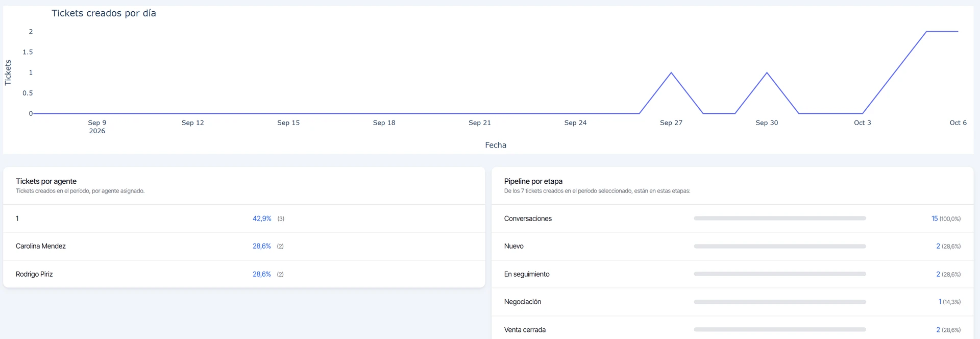Select the "Sep 21" axis label
Image resolution: width=980 pixels, height=339 pixels.
tap(480, 123)
